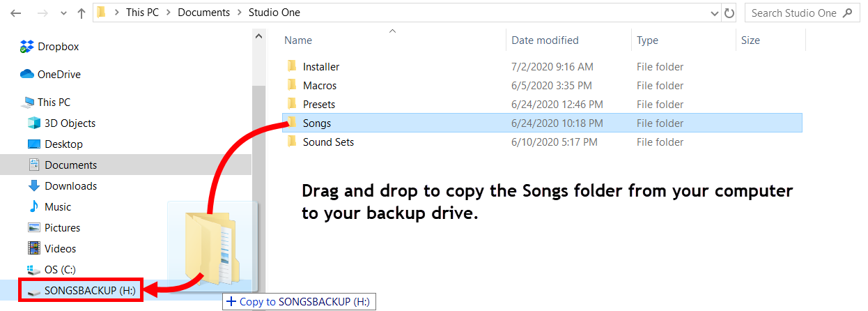This screenshot has width=868, height=311.
Task: Sort files by Type column header
Action: click(647, 40)
